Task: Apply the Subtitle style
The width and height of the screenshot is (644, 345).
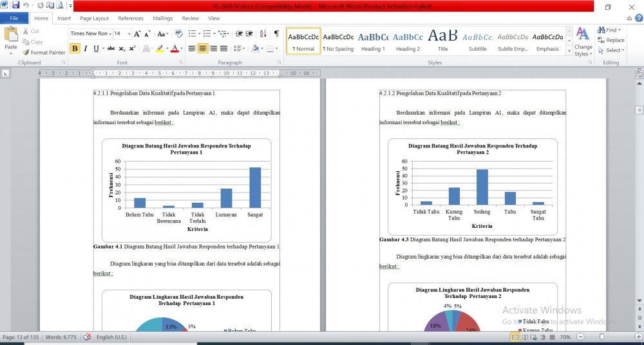Action: click(478, 41)
